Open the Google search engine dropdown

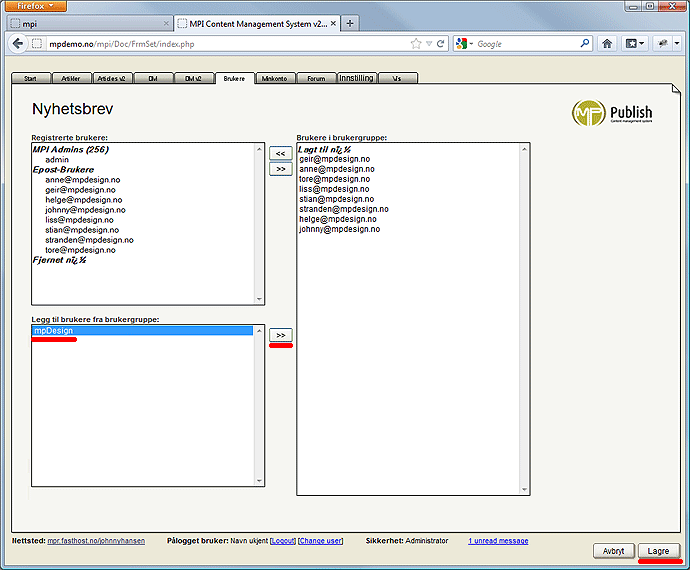(x=465, y=44)
